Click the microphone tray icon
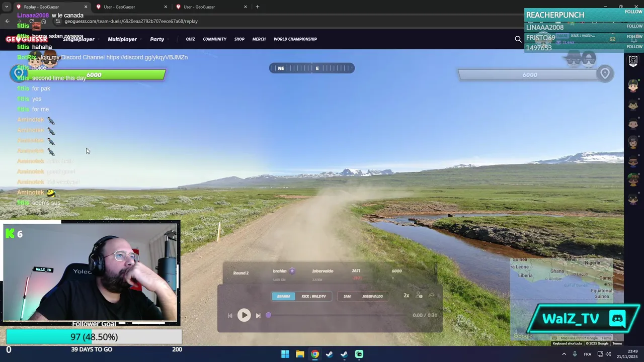 pos(575,354)
